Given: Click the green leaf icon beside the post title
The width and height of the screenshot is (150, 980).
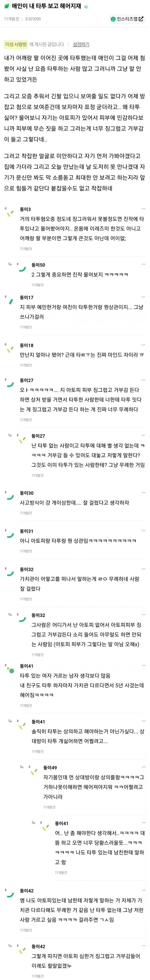Looking at the screenshot, I should tap(6, 6).
